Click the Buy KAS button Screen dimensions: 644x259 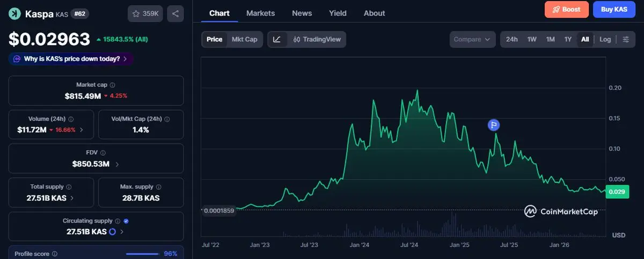click(614, 9)
